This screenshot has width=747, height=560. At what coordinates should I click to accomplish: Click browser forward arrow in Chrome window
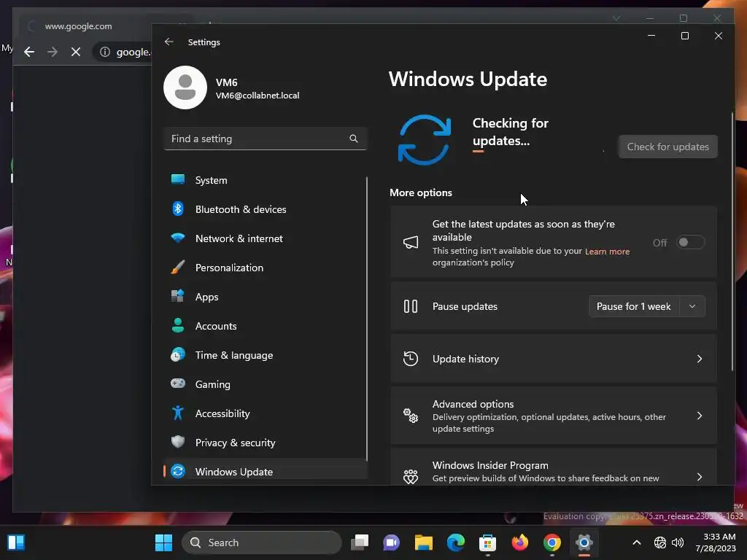[x=53, y=52]
